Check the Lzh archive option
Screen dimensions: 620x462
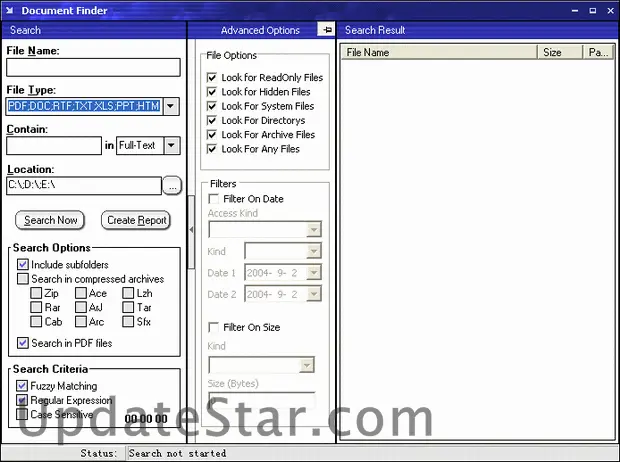pos(128,293)
